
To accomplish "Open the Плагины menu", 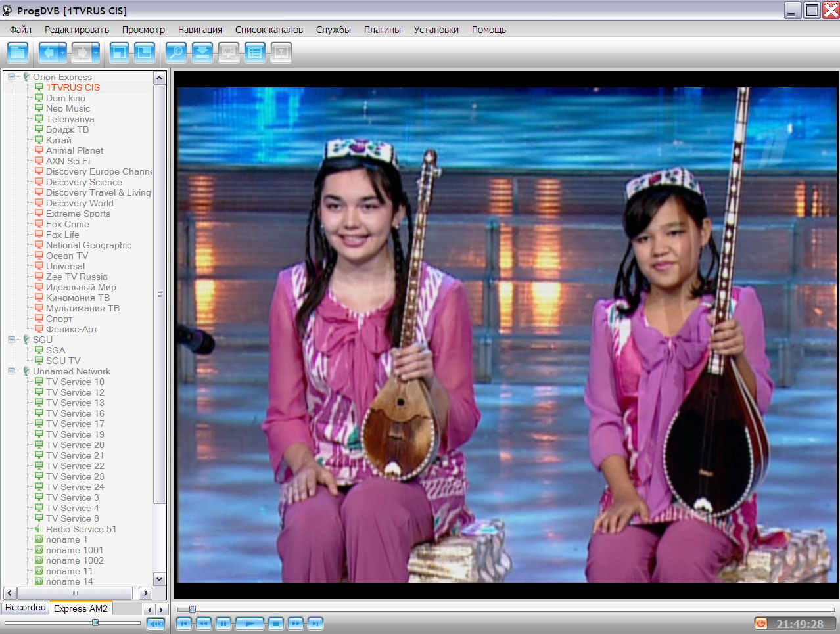I will (383, 30).
